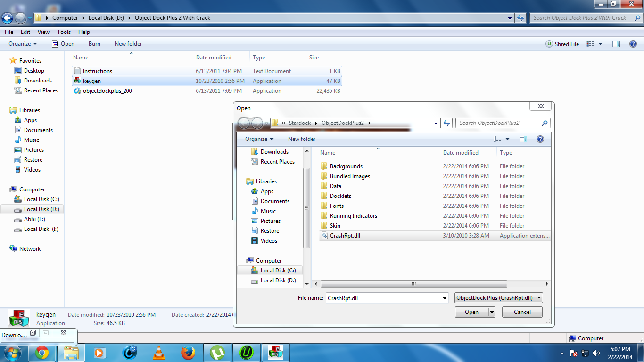This screenshot has width=644, height=362.
Task: Click the Back arrow in Explorer window
Action: click(8, 18)
